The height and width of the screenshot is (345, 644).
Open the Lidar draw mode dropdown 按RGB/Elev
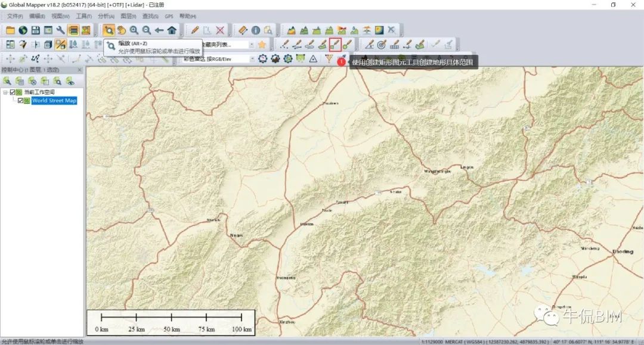click(x=252, y=58)
